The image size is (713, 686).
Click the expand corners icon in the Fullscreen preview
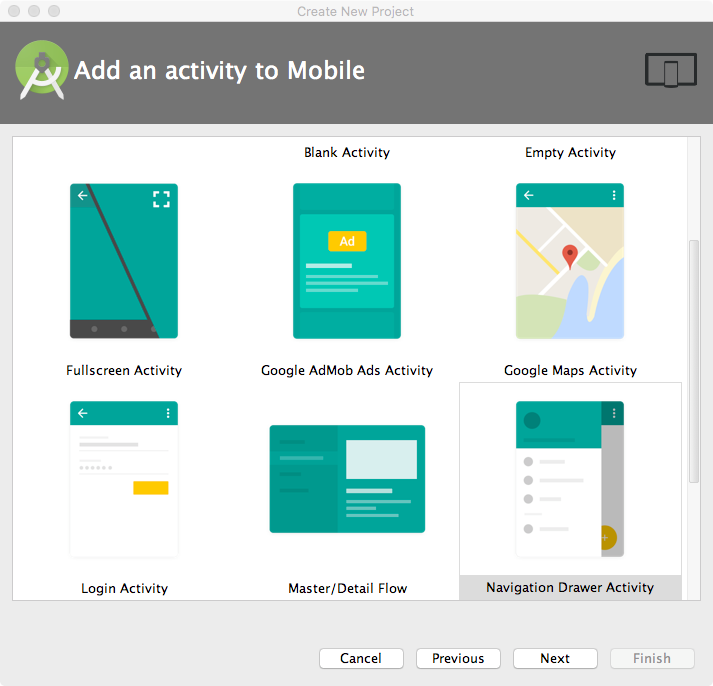pos(161,199)
